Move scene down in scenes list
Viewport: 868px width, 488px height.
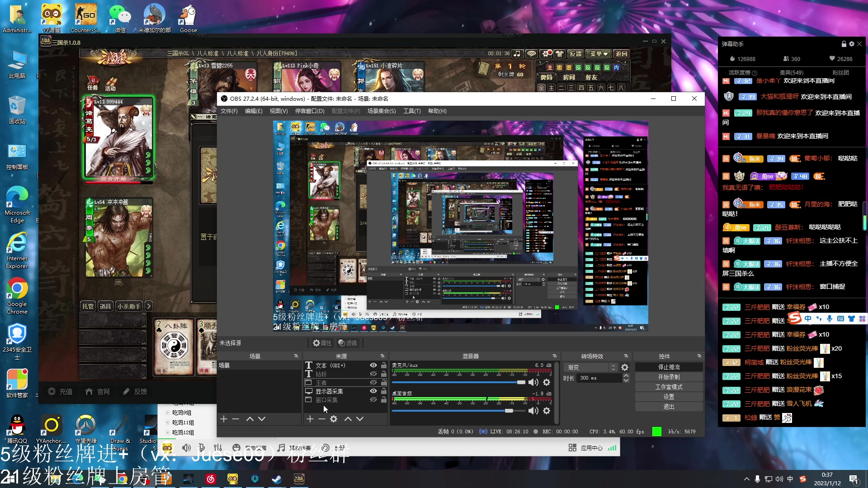262,419
